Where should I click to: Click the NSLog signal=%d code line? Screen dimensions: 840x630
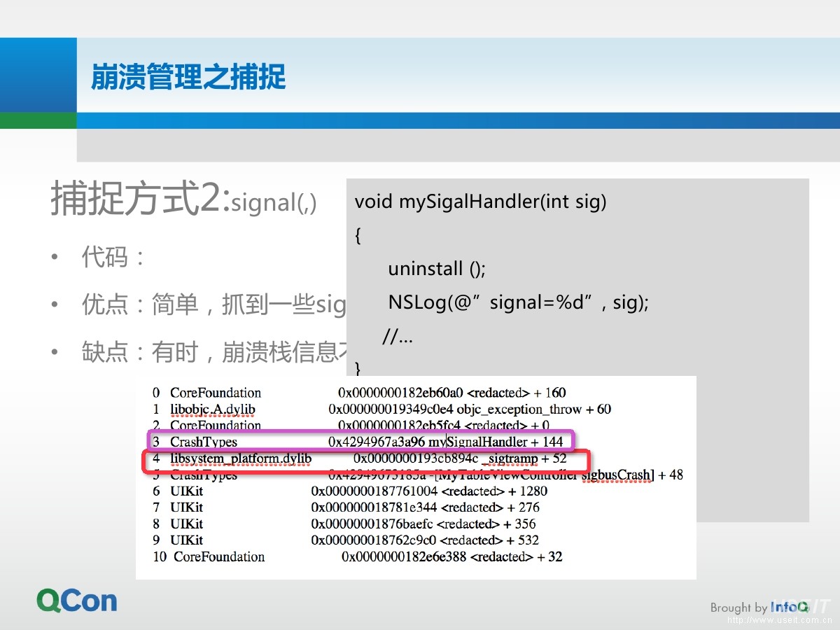click(519, 302)
